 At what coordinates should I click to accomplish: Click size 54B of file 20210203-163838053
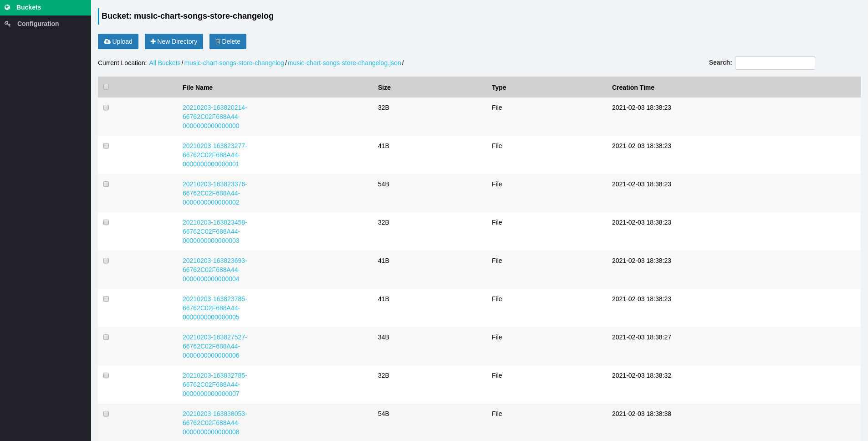click(x=383, y=414)
